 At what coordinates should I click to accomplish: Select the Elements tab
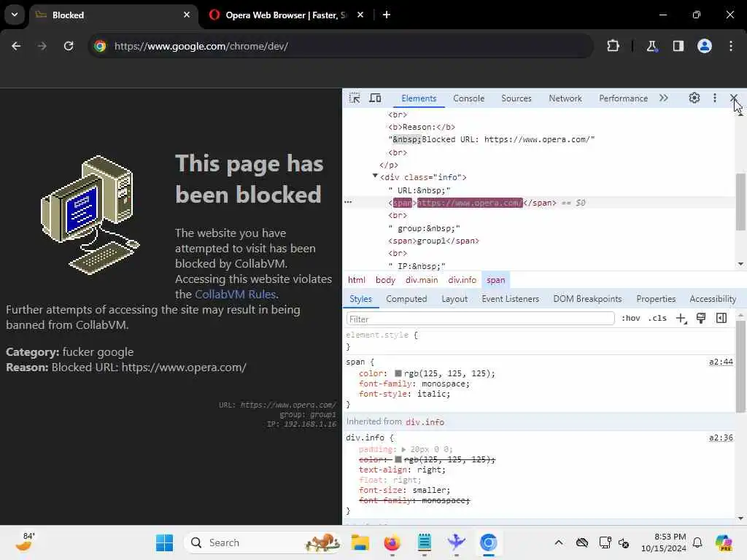coord(419,98)
